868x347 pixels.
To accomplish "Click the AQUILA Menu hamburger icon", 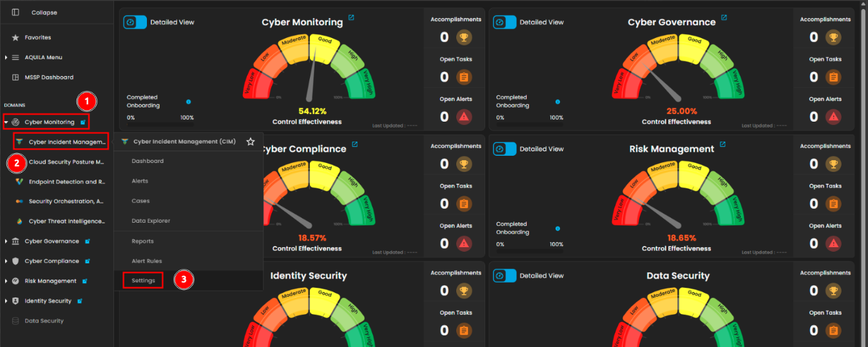I will click(x=15, y=57).
